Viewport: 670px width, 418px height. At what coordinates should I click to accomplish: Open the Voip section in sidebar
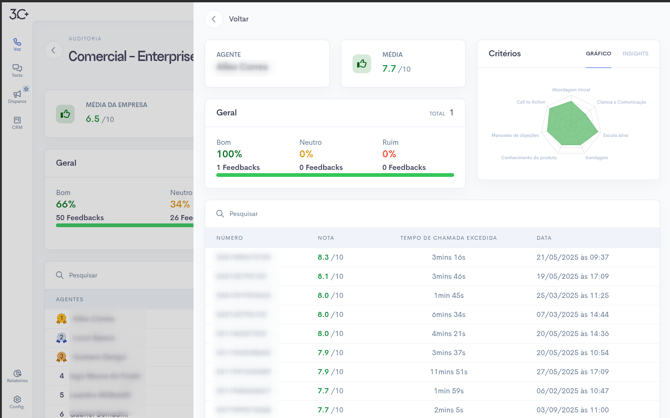point(17,44)
